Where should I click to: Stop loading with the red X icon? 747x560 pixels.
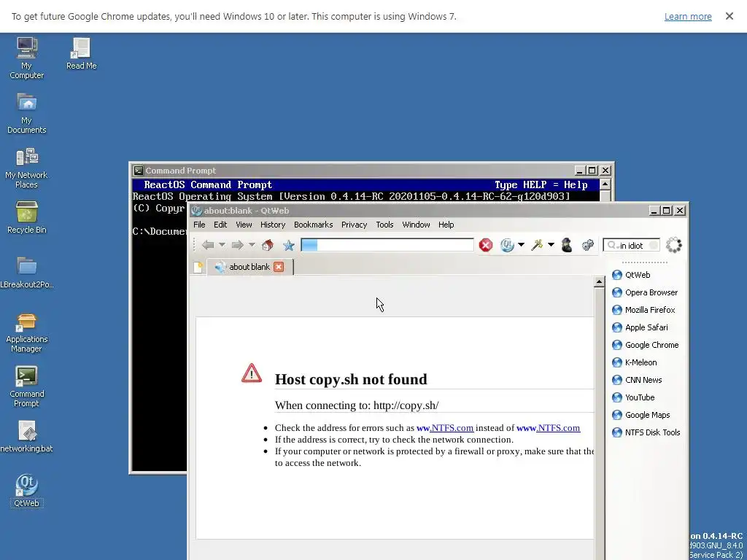[x=485, y=245]
